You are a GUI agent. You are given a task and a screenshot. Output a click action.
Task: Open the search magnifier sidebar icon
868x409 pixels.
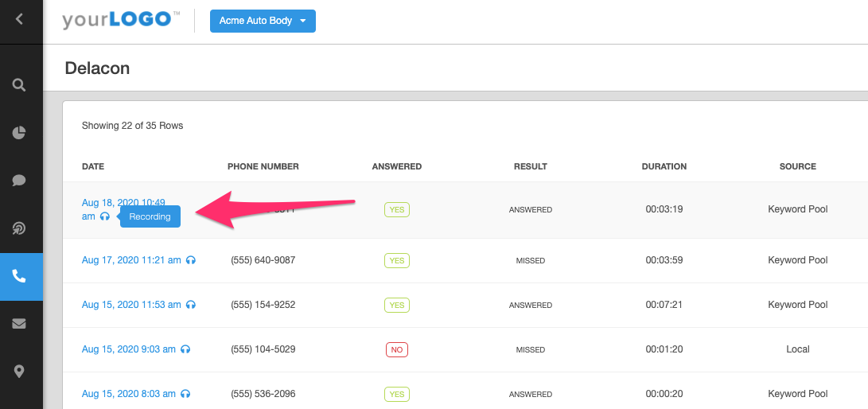pos(19,85)
